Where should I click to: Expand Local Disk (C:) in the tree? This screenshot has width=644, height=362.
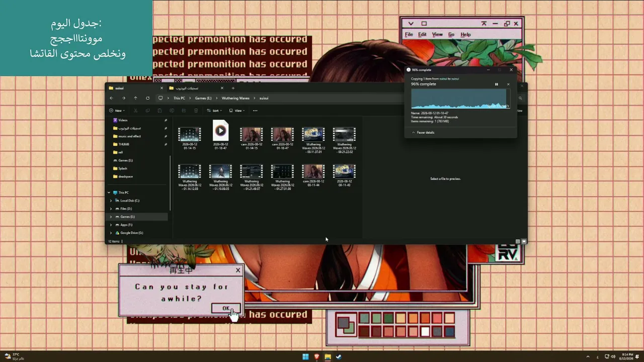pyautogui.click(x=111, y=201)
